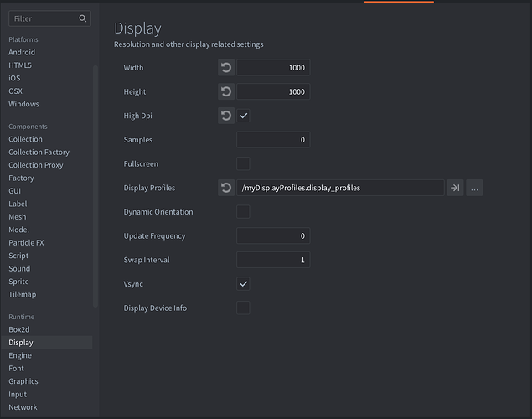
Task: Go to Collection Proxy settings
Action: pos(36,165)
